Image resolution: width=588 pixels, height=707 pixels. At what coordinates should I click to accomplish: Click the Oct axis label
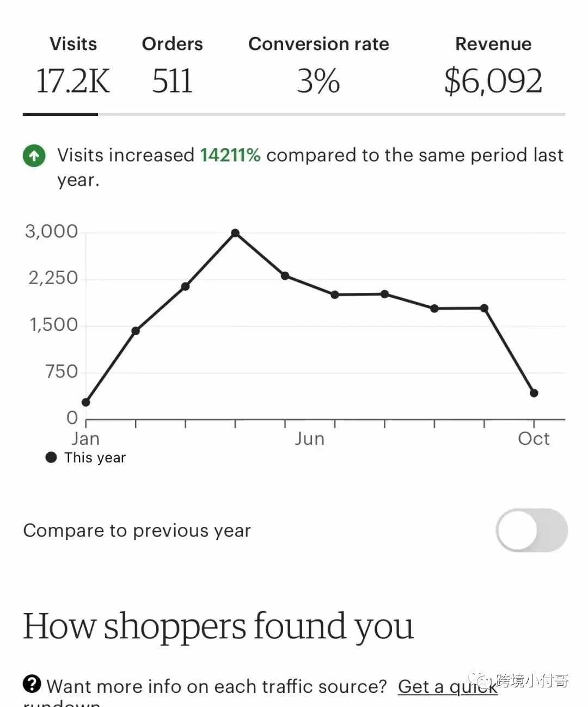click(534, 439)
